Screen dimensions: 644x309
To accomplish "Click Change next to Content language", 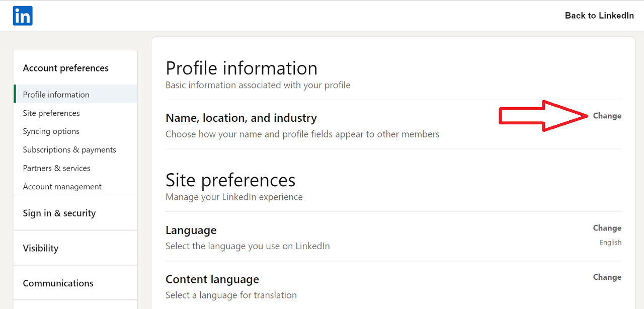I will pyautogui.click(x=607, y=277).
